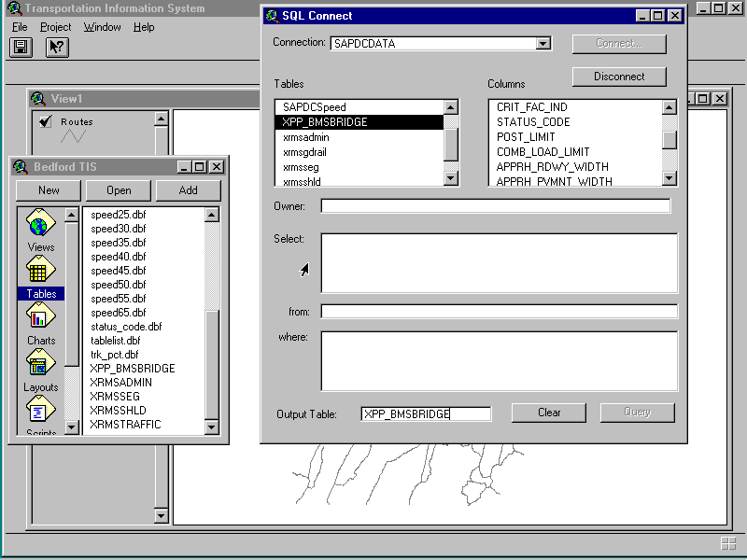Select the Layouts icon in project window

pyautogui.click(x=40, y=365)
